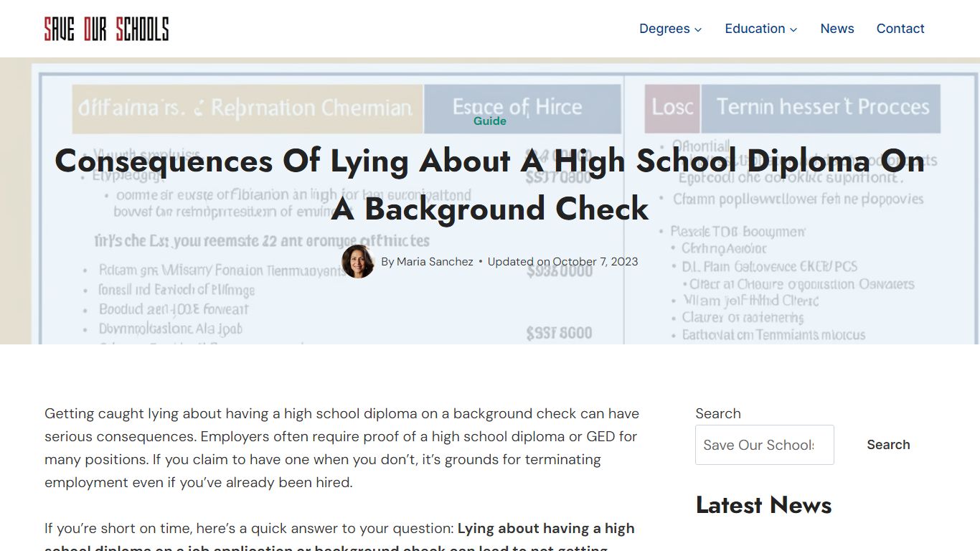Open the Degrees menu

coord(664,29)
